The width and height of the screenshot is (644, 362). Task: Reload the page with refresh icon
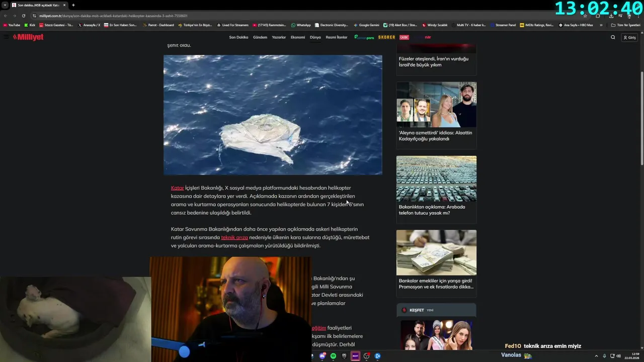(23, 16)
